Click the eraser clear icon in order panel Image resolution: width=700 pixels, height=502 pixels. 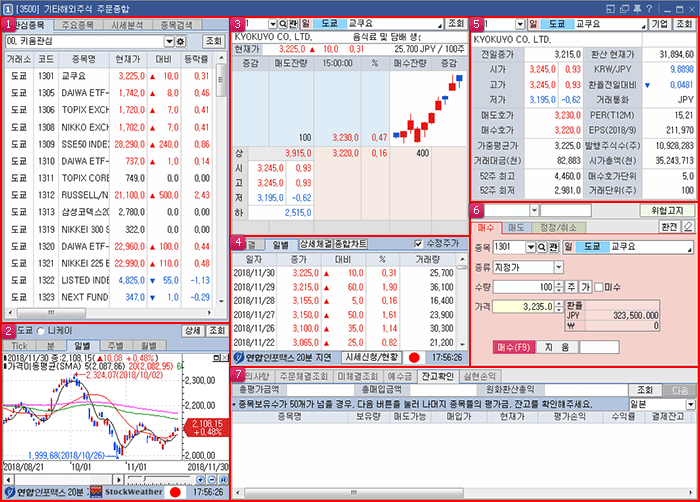[688, 227]
